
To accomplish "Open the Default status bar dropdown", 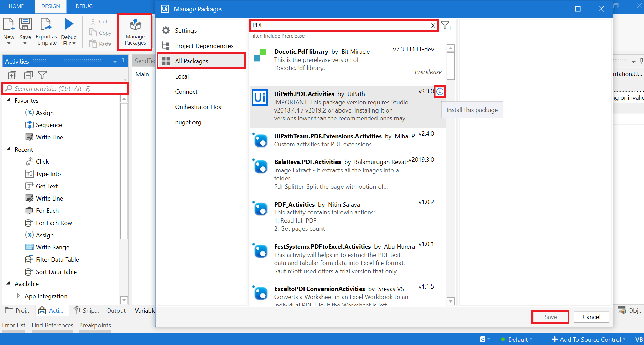I will point(517,339).
